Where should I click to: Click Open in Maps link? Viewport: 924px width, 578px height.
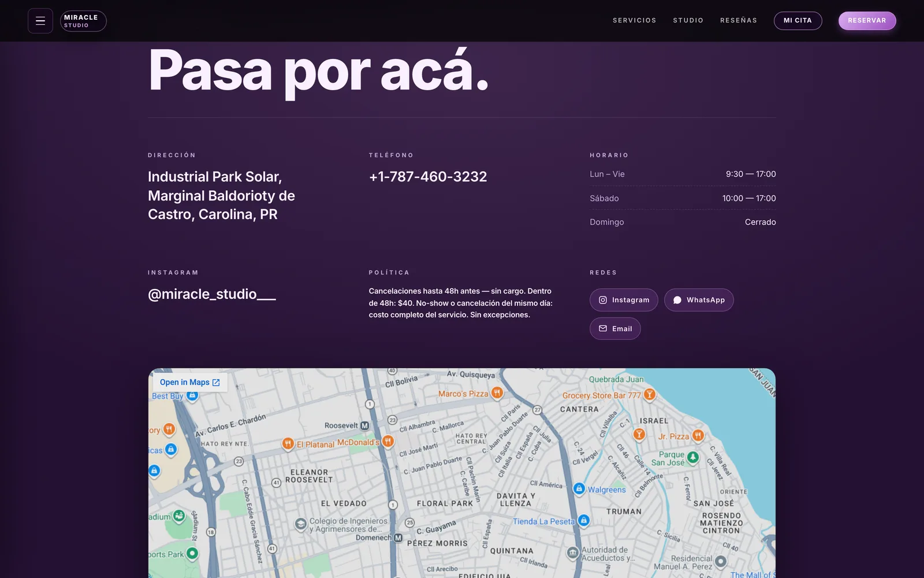190,382
